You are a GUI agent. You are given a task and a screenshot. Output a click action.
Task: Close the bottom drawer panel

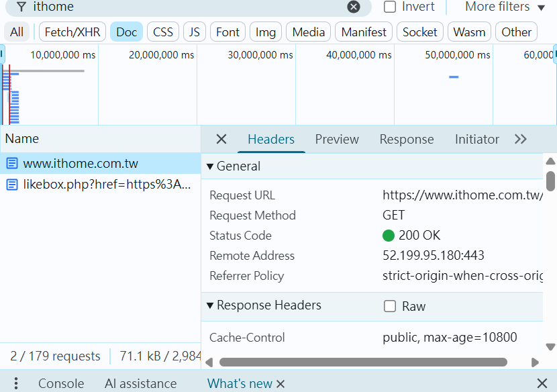coord(542,383)
